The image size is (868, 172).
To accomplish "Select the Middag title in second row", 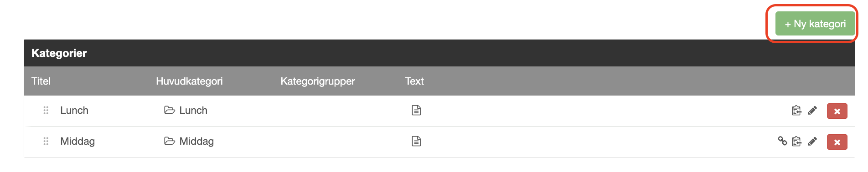I will 77,141.
